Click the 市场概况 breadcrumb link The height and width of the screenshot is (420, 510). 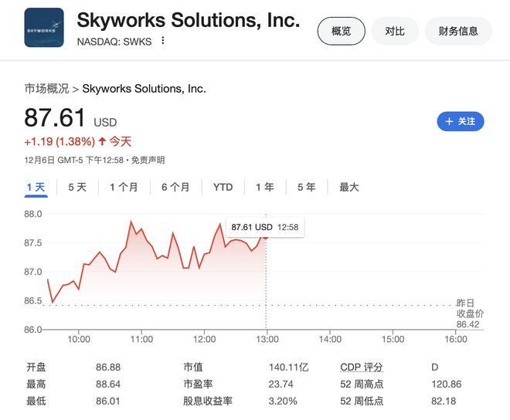[x=46, y=89]
